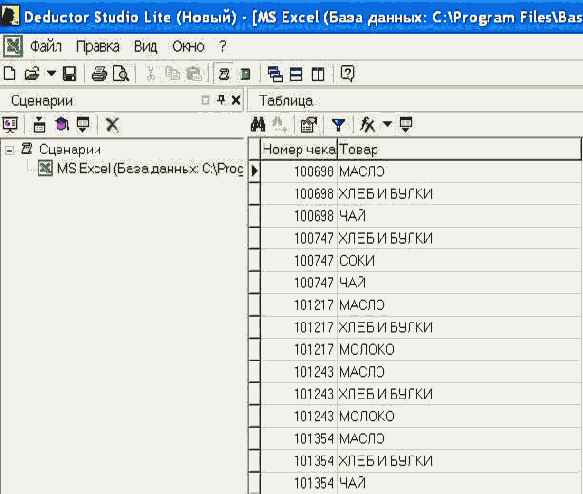Click the Print icon in toolbar
Screen dimensions: 583x494
pyautogui.click(x=99, y=74)
